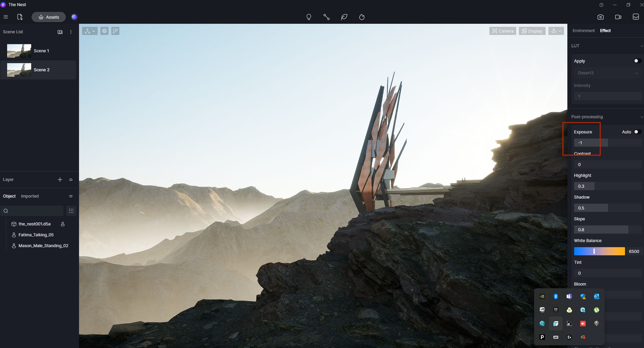Collapse the Post-processing section
644x348 pixels.
coord(641,117)
